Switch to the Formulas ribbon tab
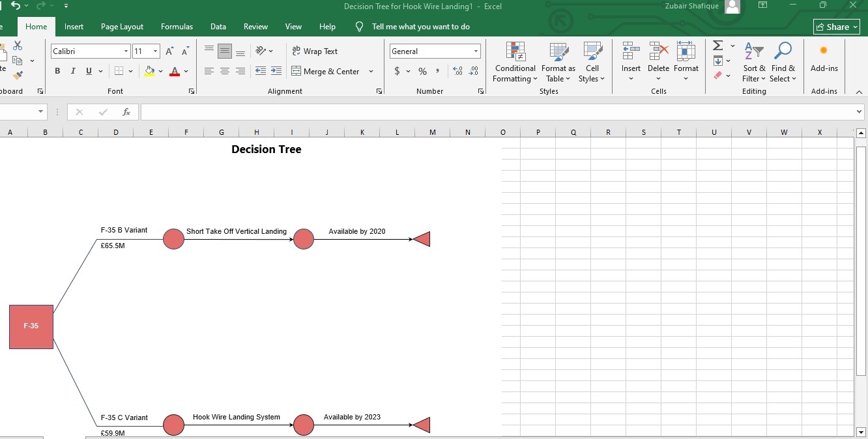 pyautogui.click(x=177, y=27)
